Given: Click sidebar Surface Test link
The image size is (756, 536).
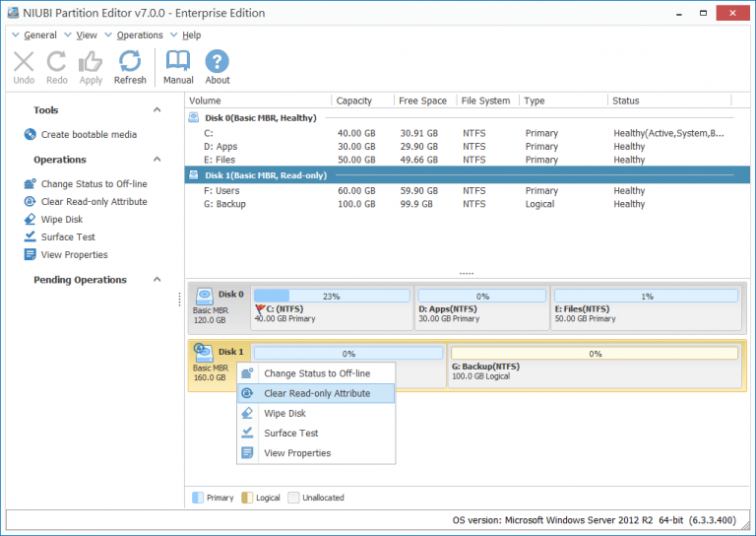Looking at the screenshot, I should coord(68,236).
